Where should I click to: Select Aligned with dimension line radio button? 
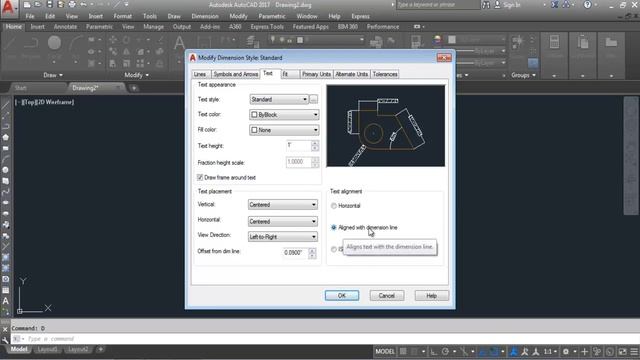click(334, 228)
